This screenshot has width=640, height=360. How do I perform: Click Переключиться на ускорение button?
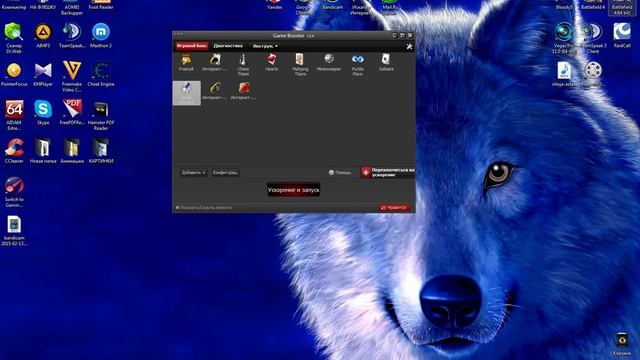pyautogui.click(x=387, y=172)
